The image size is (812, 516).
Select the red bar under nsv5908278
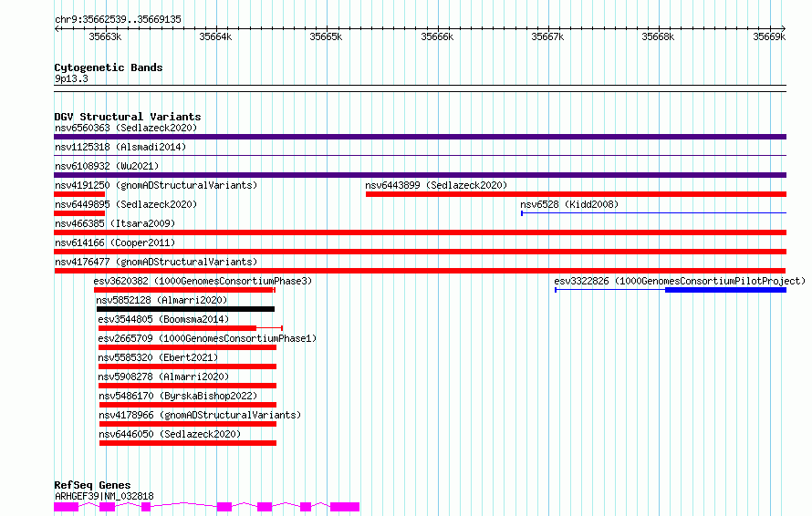click(187, 386)
